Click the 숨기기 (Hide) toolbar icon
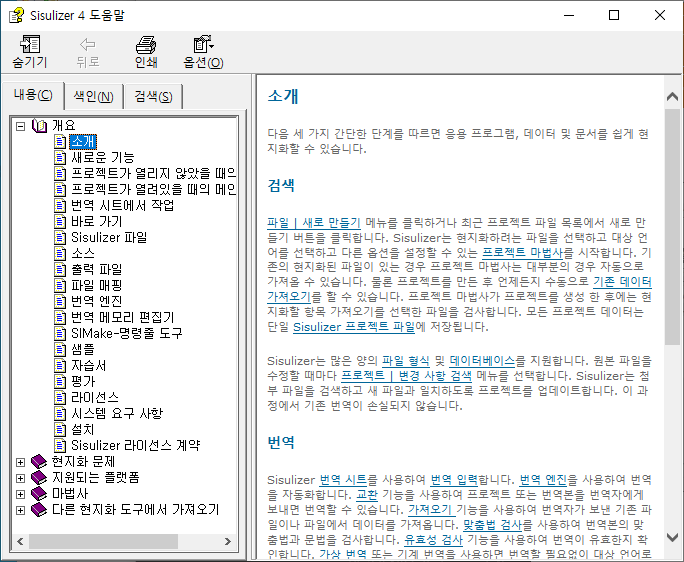684x562 pixels. click(30, 45)
